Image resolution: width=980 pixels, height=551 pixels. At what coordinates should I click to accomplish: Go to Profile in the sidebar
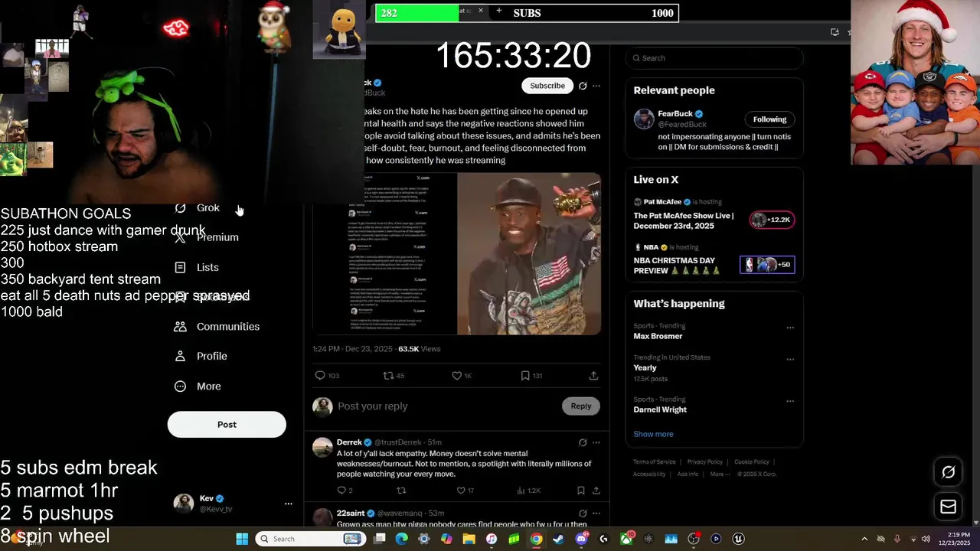point(201,356)
